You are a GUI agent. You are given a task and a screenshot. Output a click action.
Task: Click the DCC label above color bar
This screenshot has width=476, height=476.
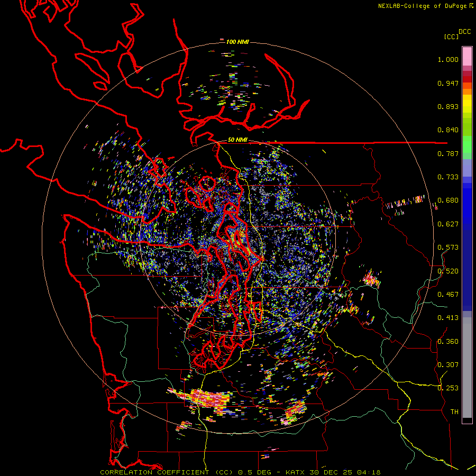[465, 32]
